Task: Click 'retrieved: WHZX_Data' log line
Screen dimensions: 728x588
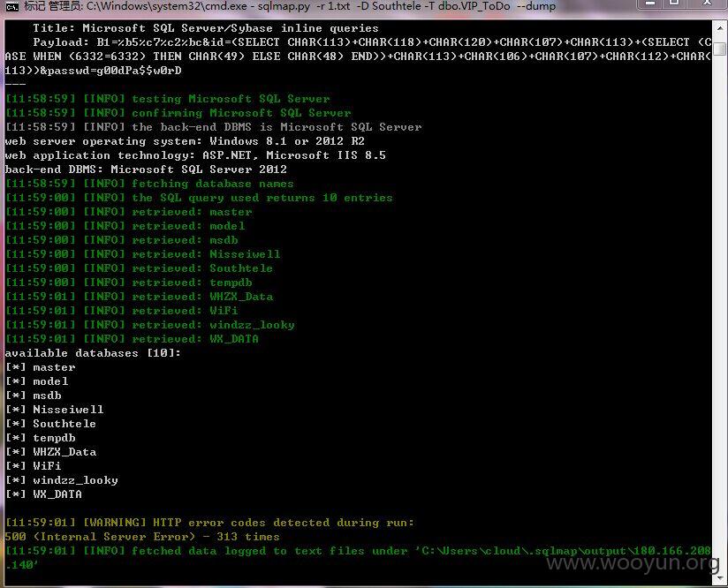Action: (x=139, y=297)
